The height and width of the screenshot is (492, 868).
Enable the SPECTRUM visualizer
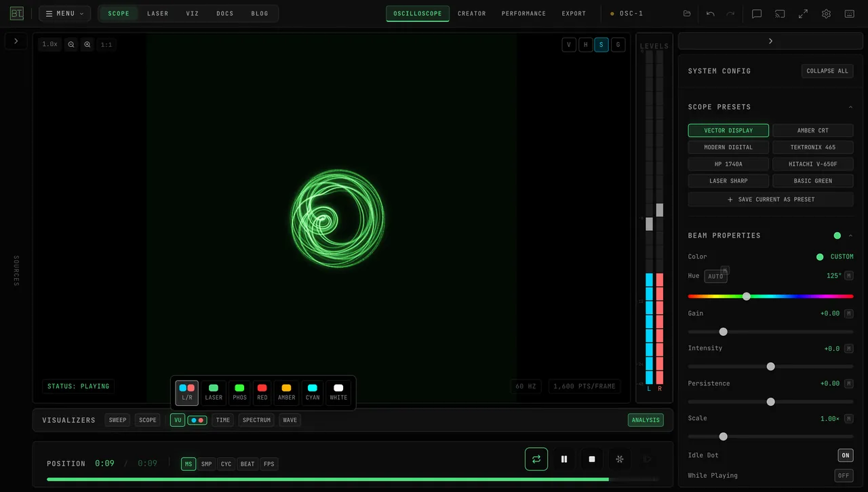point(256,420)
